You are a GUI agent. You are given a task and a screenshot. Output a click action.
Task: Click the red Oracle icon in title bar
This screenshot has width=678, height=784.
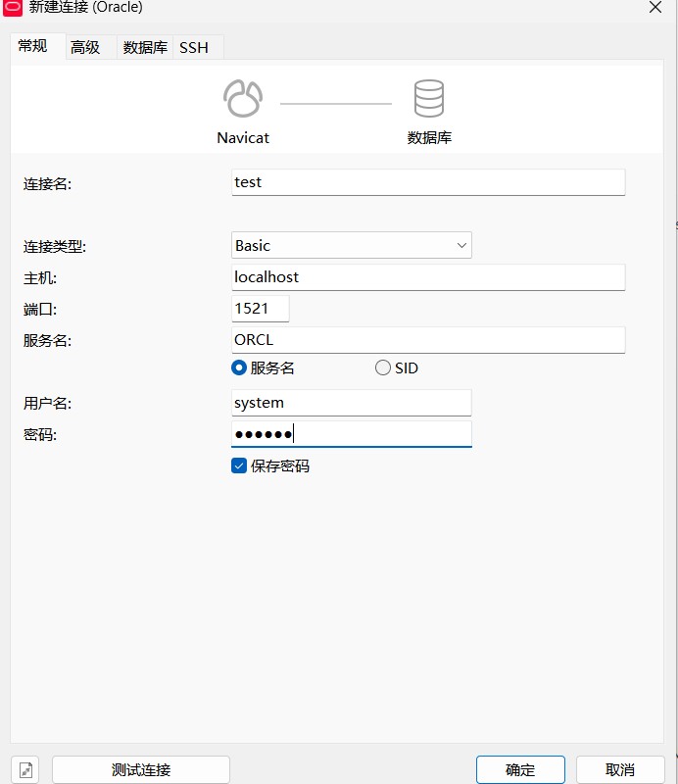(x=13, y=8)
